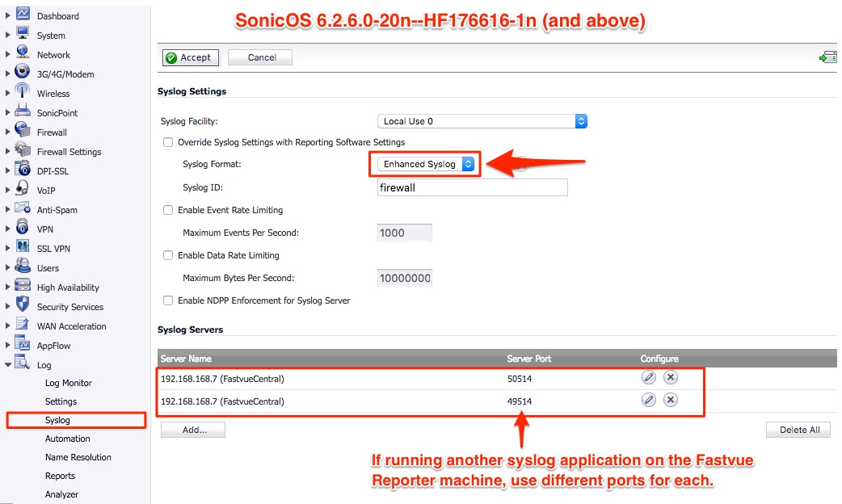This screenshot has height=504, width=842.
Task: Expand the Network tree arrow
Action: coord(7,54)
